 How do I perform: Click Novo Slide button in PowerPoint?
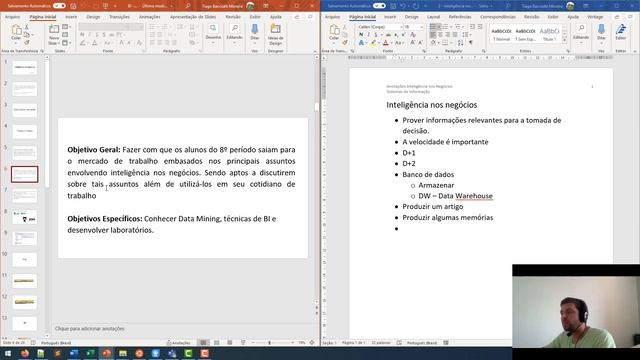pyautogui.click(x=54, y=35)
